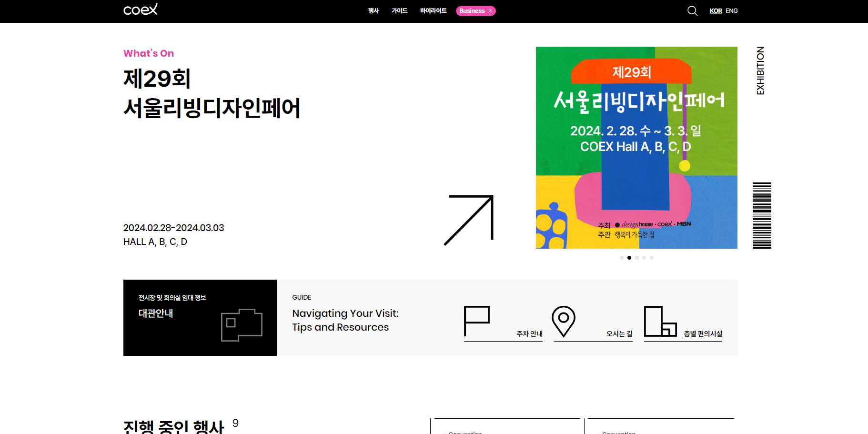868x434 pixels.
Task: Select the active second carousel dot
Action: point(629,258)
